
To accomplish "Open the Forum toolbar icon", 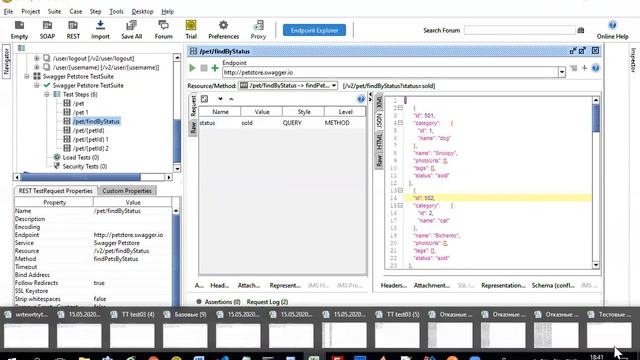I will (x=163, y=30).
